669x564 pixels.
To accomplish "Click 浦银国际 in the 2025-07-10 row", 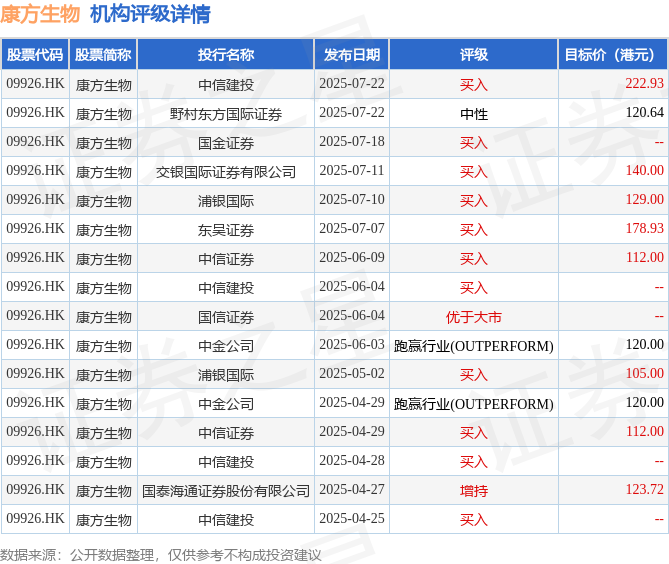I will tap(226, 201).
